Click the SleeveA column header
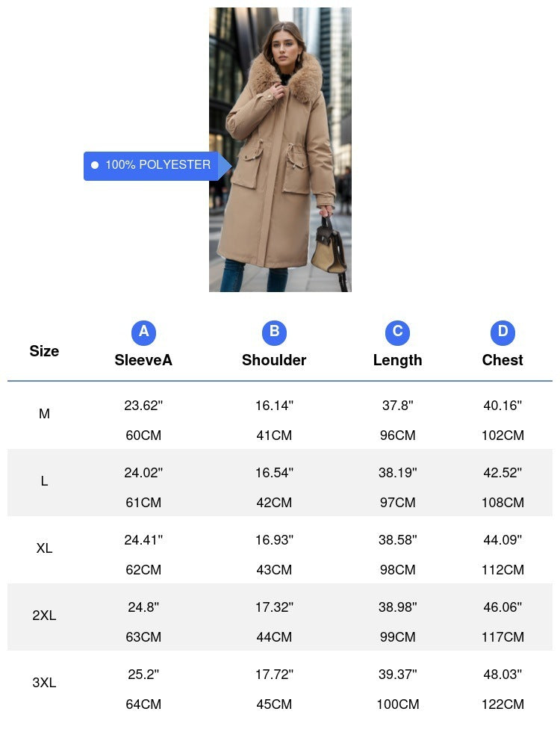The height and width of the screenshot is (747, 560). [x=143, y=360]
